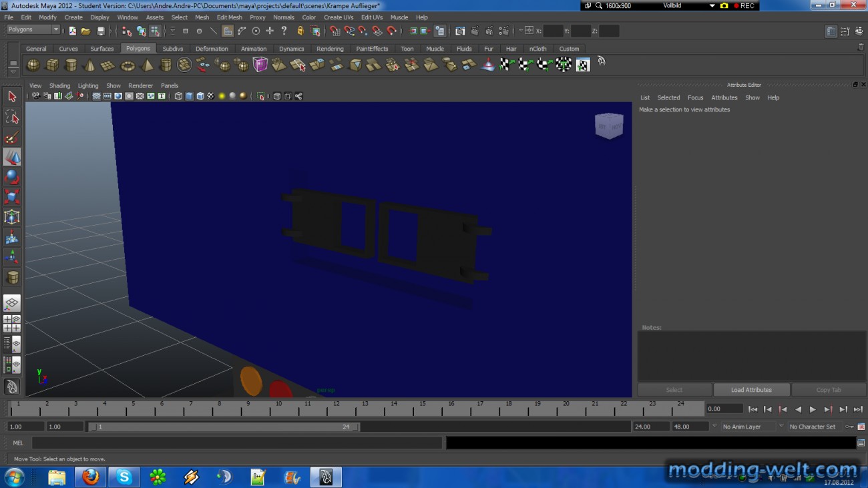Create a polygon torus from the shelf

click(x=127, y=65)
